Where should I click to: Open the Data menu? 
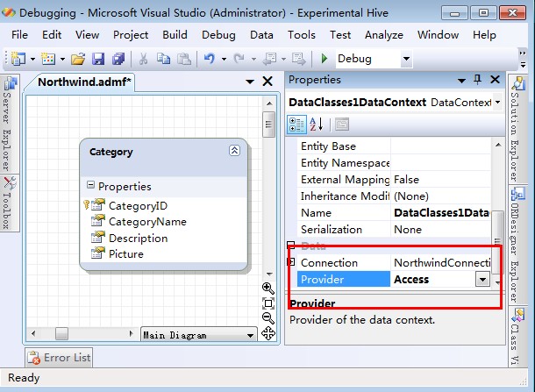(x=261, y=35)
